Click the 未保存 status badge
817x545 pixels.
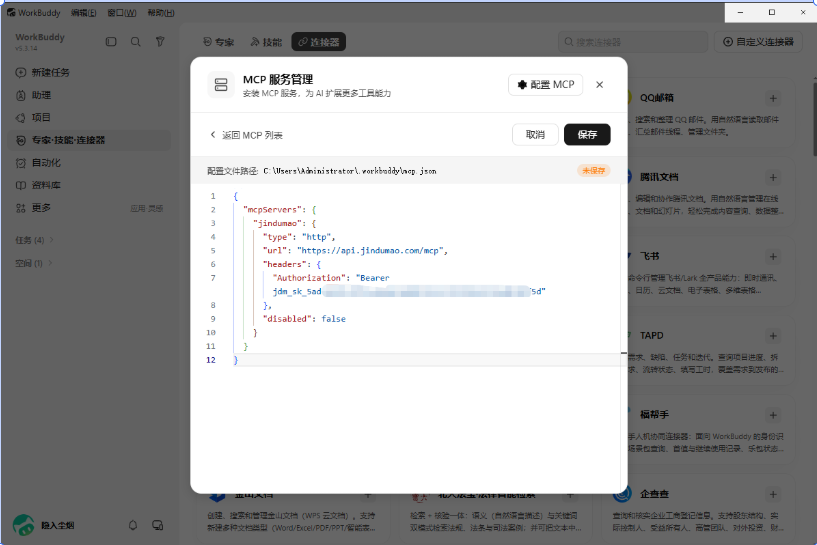593,170
